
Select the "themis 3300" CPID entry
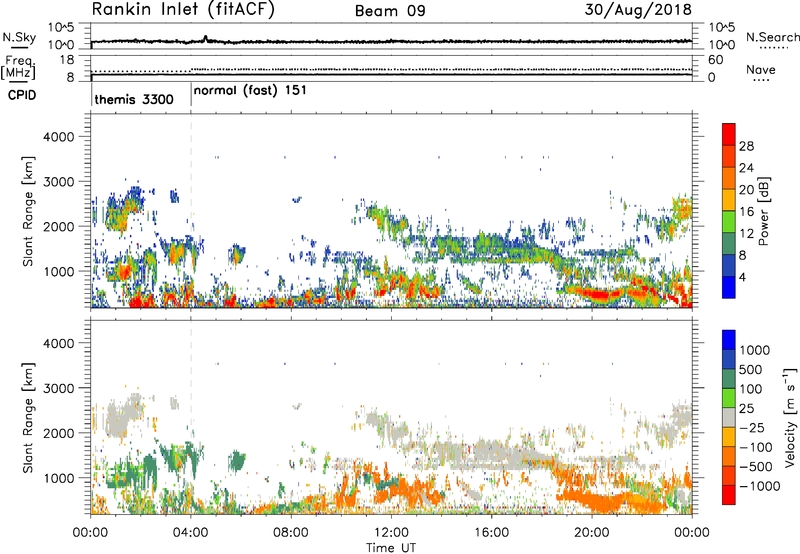[x=134, y=99]
